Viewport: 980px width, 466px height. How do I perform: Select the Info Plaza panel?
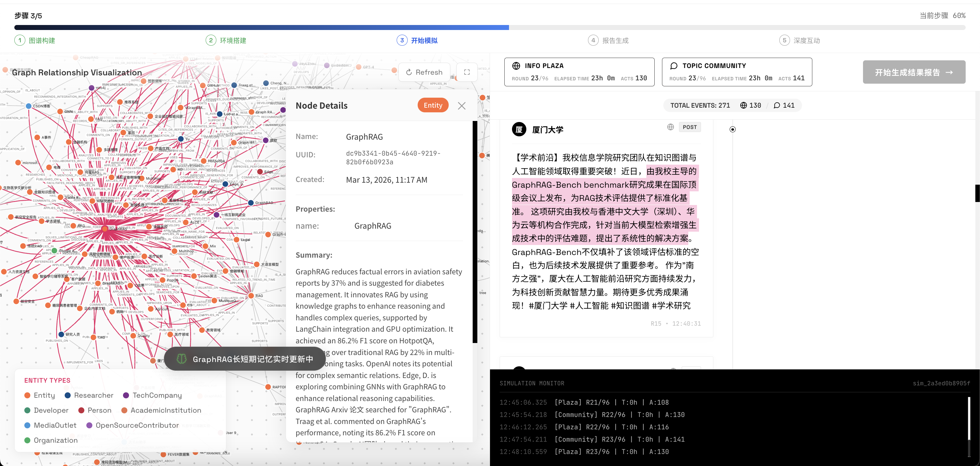click(579, 72)
